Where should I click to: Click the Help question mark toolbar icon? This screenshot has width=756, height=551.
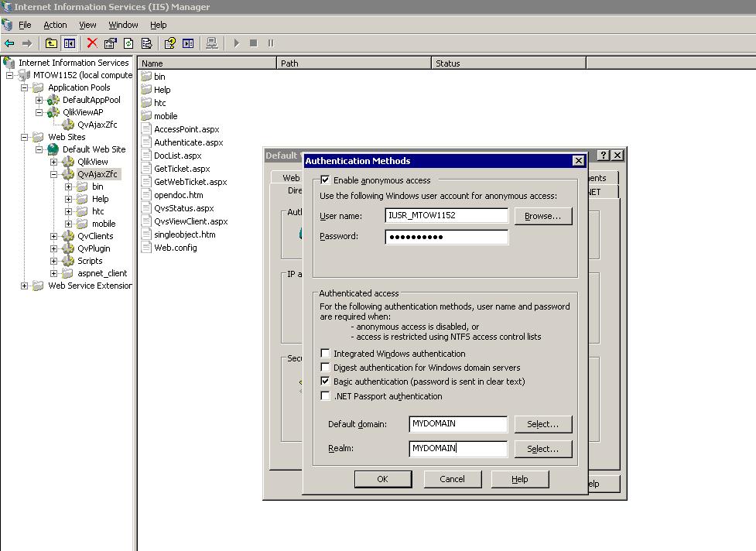coord(169,43)
